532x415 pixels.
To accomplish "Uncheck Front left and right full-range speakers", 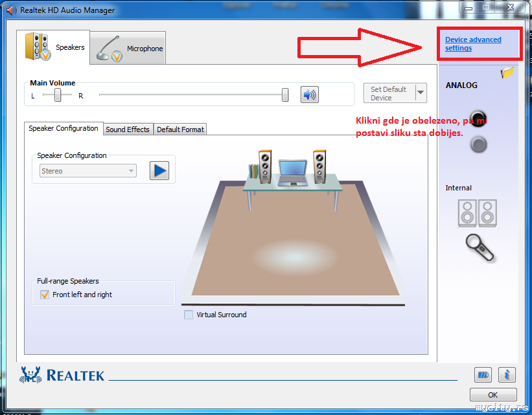I will pos(45,295).
